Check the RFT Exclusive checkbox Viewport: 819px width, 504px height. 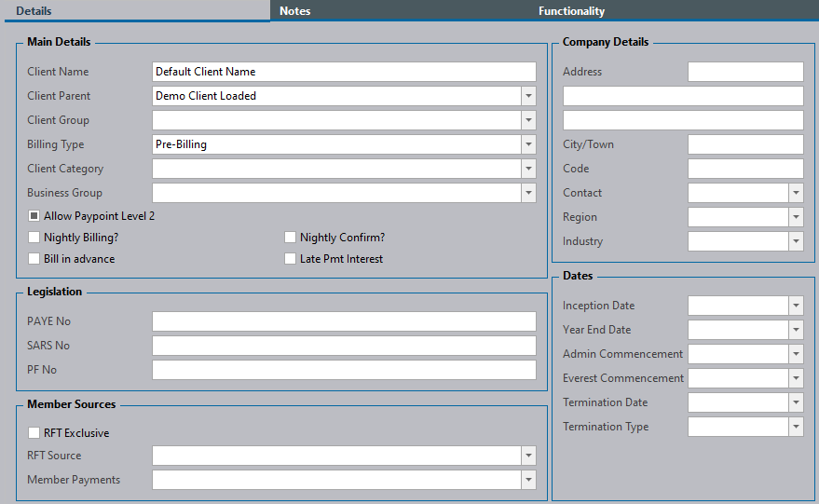34,432
